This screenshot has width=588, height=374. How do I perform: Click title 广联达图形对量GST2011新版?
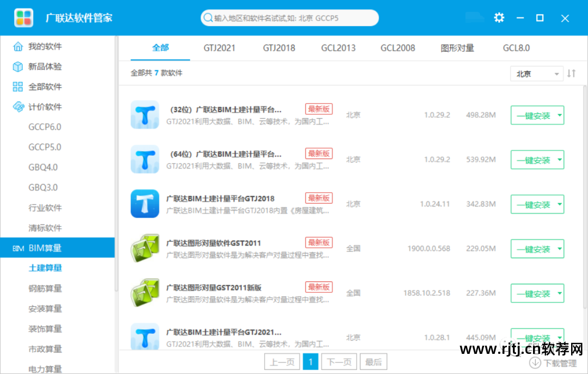(x=214, y=287)
